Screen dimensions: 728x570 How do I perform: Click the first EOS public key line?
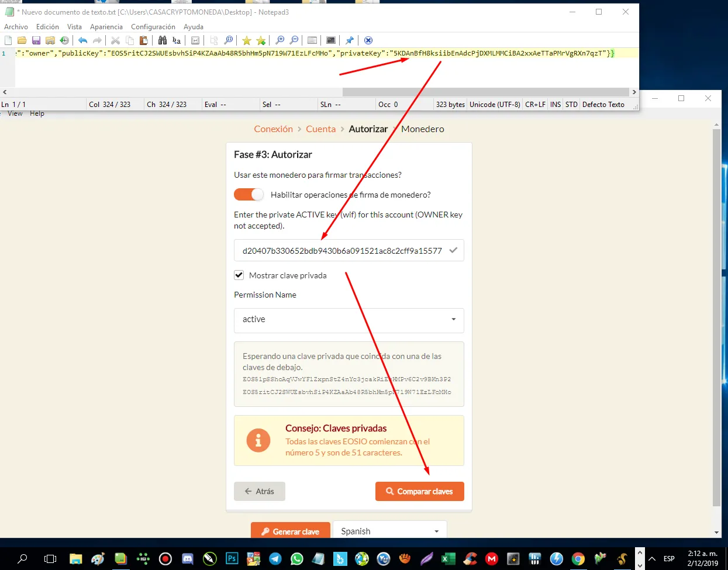[x=347, y=379]
